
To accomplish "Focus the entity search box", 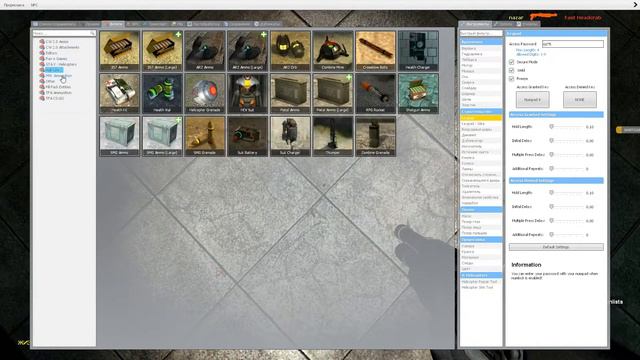I will pyautogui.click(x=64, y=33).
